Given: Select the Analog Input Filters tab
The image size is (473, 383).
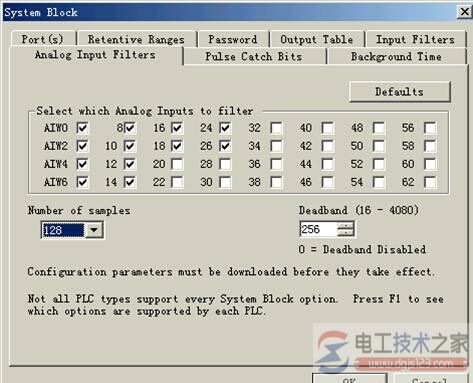Looking at the screenshot, I should [95, 55].
